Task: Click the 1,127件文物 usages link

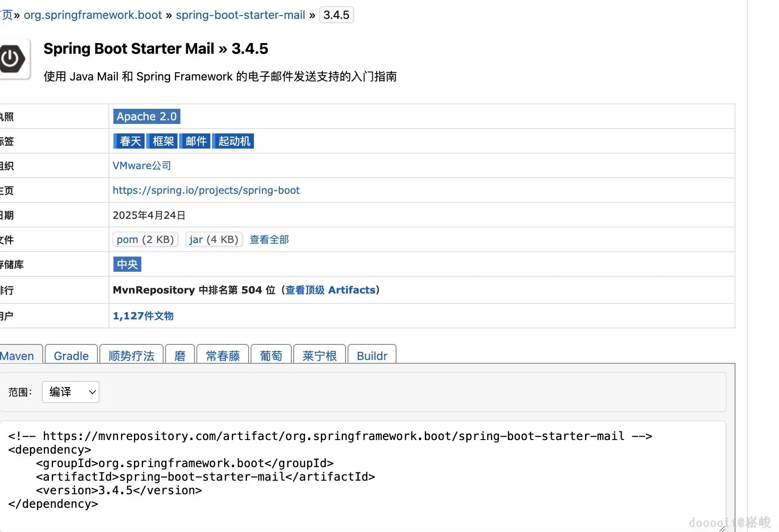Action: (143, 316)
